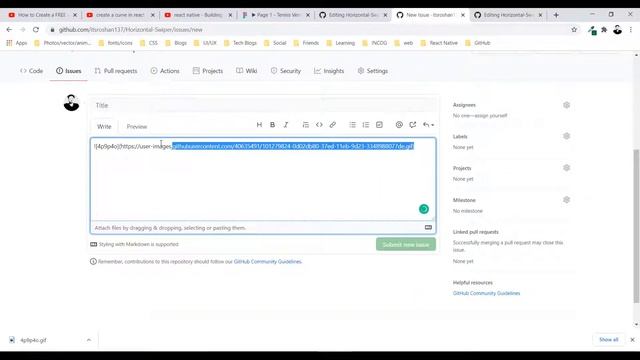
Task: Focus the issue Title field
Action: pos(263,105)
